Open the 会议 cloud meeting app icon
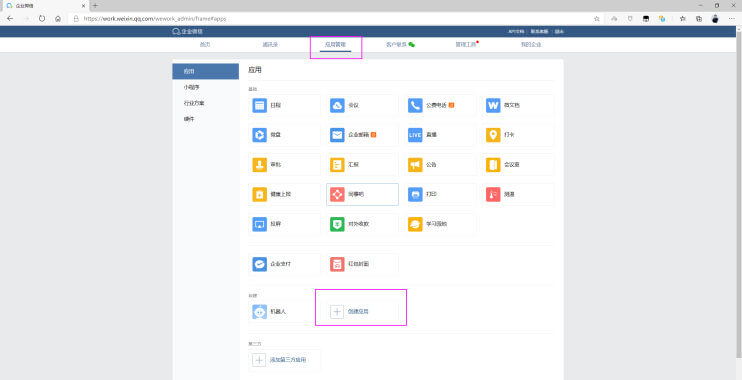Image resolution: width=742 pixels, height=380 pixels. tap(337, 105)
